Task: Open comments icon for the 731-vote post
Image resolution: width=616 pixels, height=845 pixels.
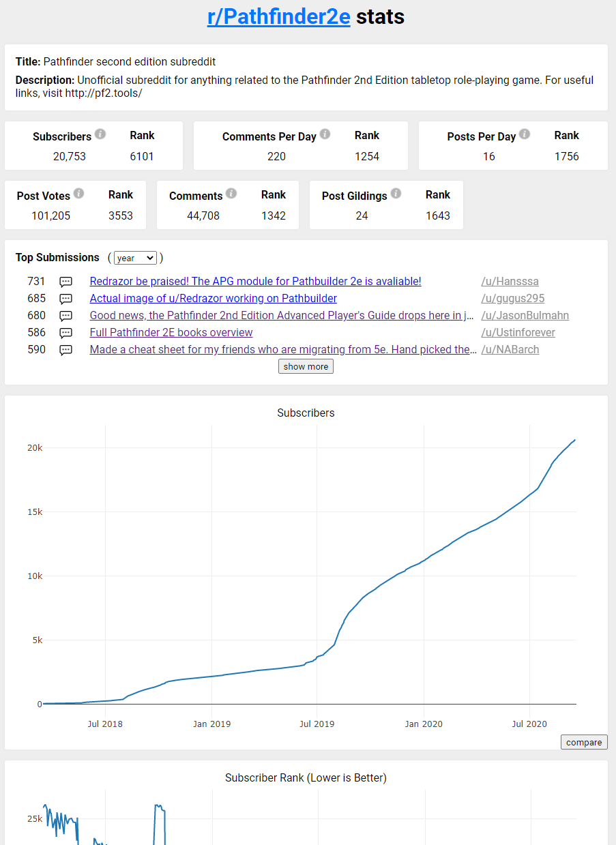Action: 65,282
